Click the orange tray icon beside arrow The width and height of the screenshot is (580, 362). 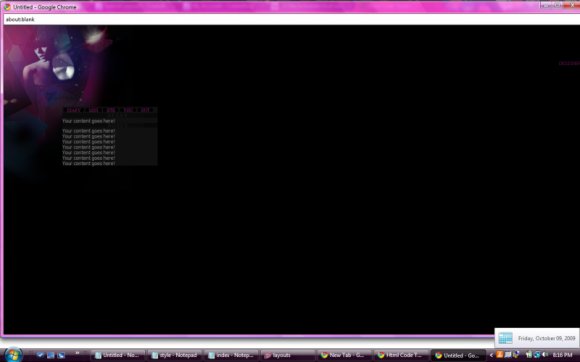(499, 355)
